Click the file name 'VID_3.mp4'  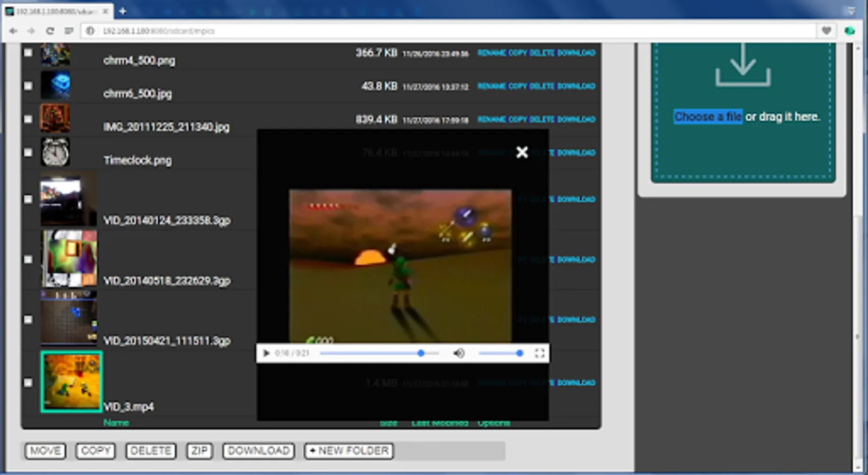click(x=129, y=406)
